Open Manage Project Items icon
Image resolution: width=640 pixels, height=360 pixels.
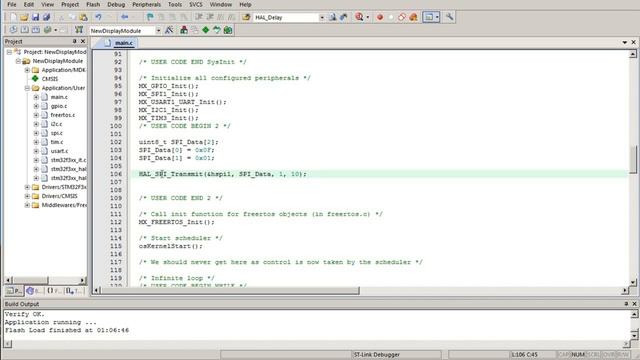(184, 30)
